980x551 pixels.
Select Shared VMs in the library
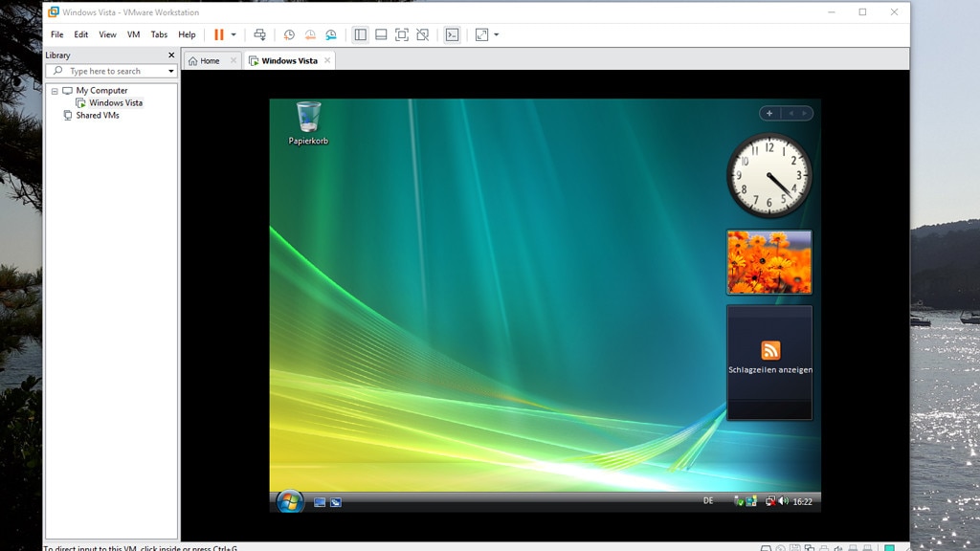[x=98, y=116]
